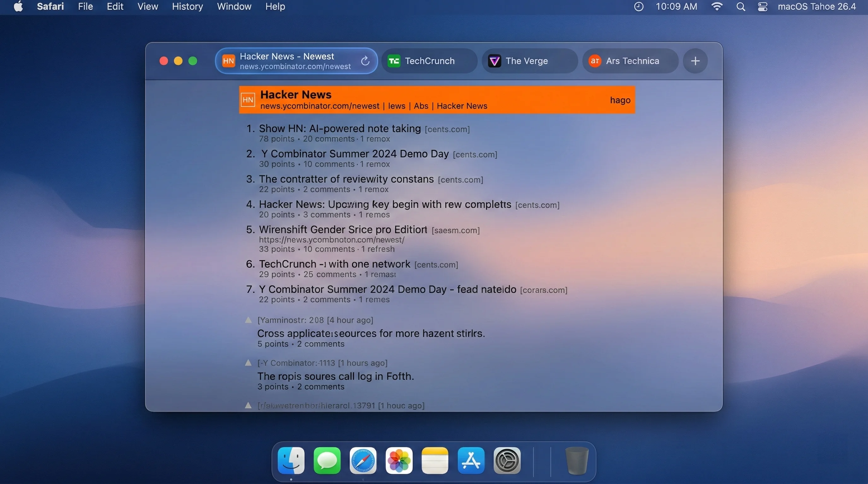Open Photos from the Dock
This screenshot has height=484, width=868.
tap(399, 460)
